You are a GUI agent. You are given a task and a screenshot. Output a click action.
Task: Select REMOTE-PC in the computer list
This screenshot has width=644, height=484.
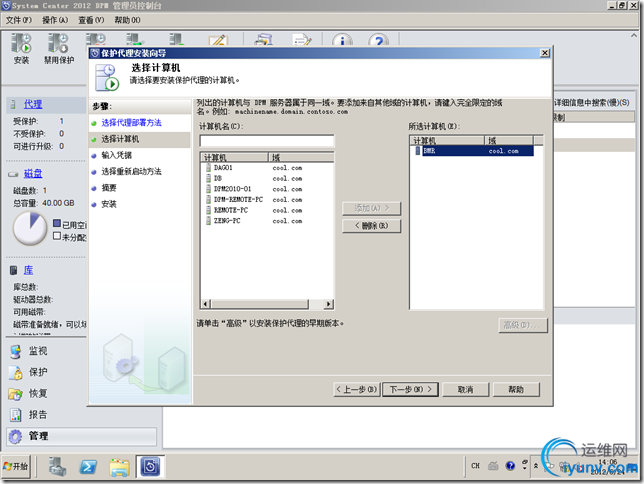[x=230, y=210]
